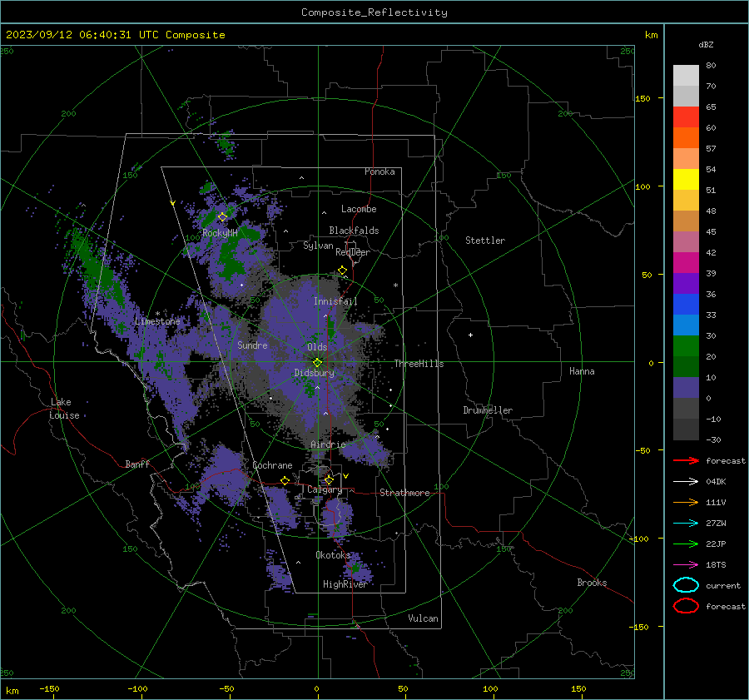Image resolution: width=749 pixels, height=700 pixels.
Task: Click the Cochrane label
Action: [x=272, y=465]
